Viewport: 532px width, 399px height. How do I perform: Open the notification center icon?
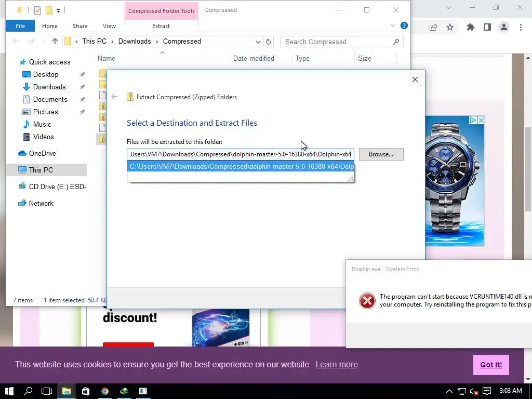point(487,391)
